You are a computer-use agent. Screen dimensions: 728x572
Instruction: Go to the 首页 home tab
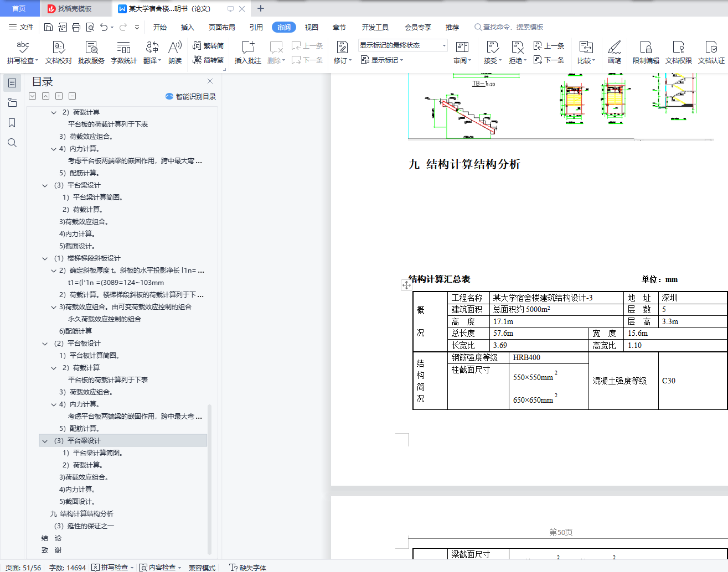tap(19, 8)
